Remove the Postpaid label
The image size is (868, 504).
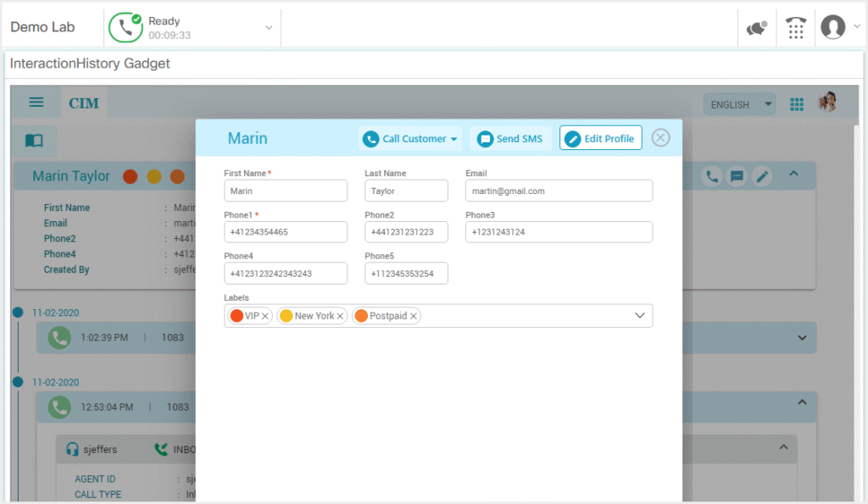(414, 316)
